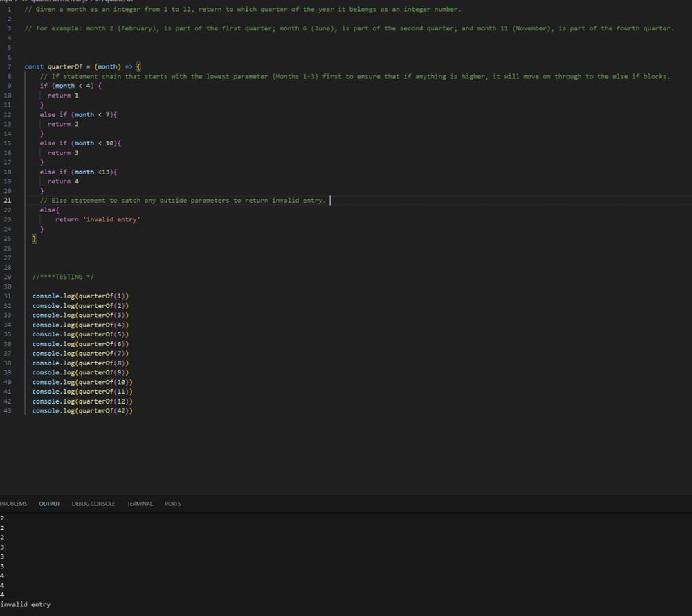Click the 'invalid entry' line in the Output panel
The image size is (692, 616).
(x=25, y=604)
